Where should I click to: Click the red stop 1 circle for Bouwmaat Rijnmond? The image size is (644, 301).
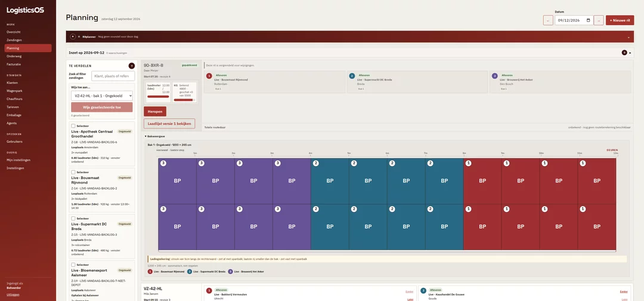tap(209, 76)
